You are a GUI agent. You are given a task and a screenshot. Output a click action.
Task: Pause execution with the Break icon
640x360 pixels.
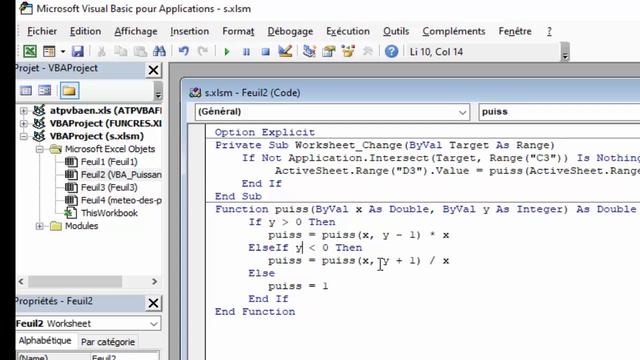pyautogui.click(x=247, y=52)
